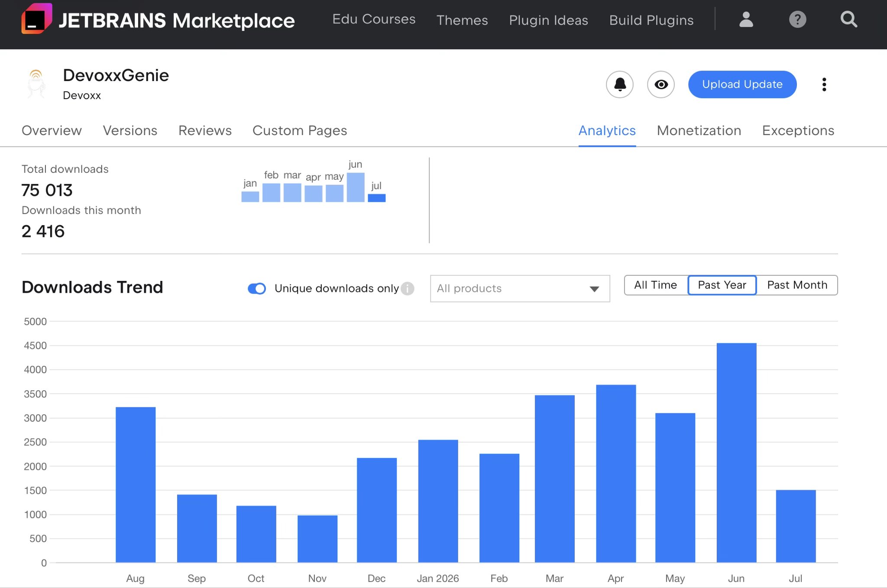Screen dimensions: 887x588
Task: Click the Sep bar in Downloads Trend
Action: [x=197, y=528]
